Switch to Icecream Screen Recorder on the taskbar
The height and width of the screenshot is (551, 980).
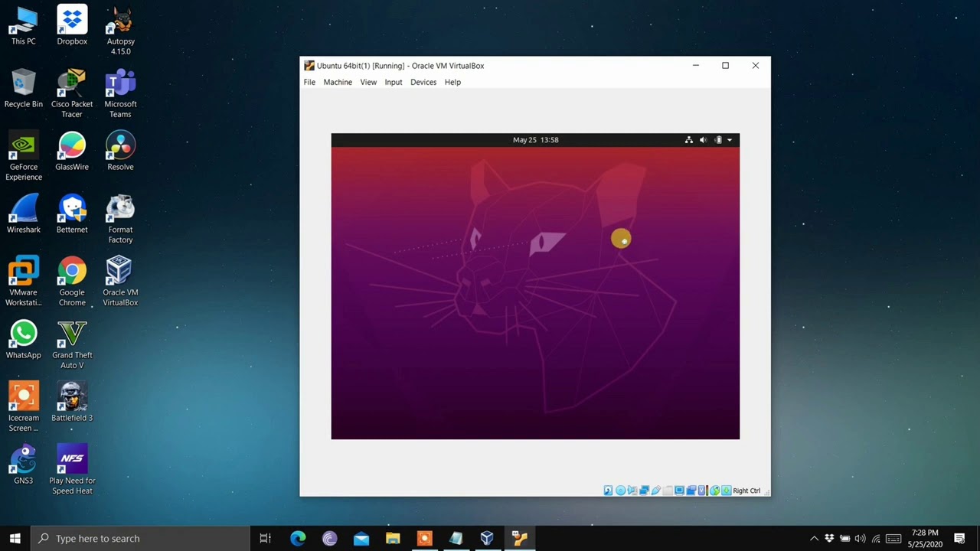point(424,538)
